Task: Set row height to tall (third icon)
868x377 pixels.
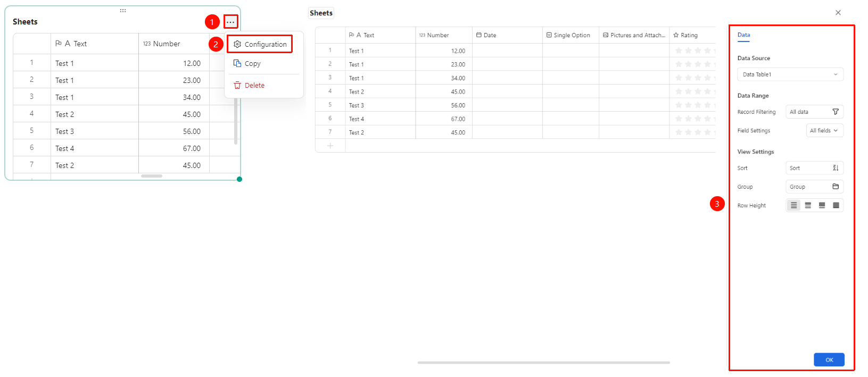Action: [822, 205]
